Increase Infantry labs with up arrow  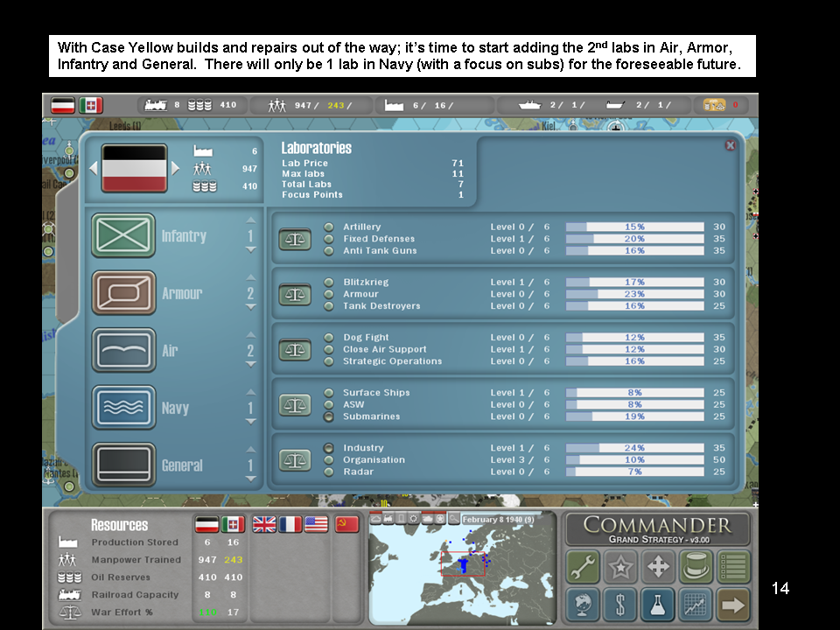point(251,220)
